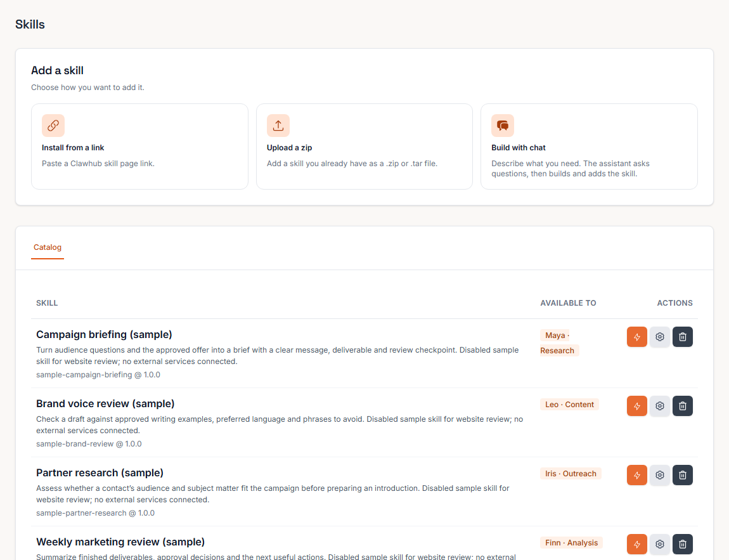
Task: Click the SKILL column header
Action: click(47, 303)
